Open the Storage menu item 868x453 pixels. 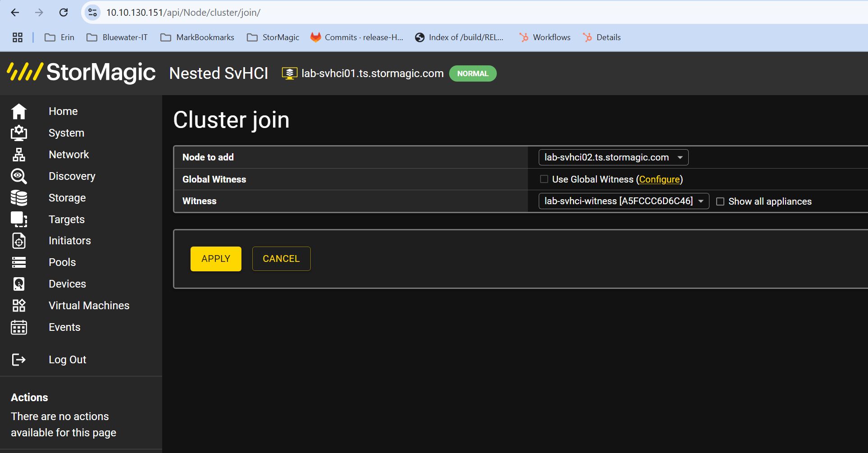(x=67, y=198)
